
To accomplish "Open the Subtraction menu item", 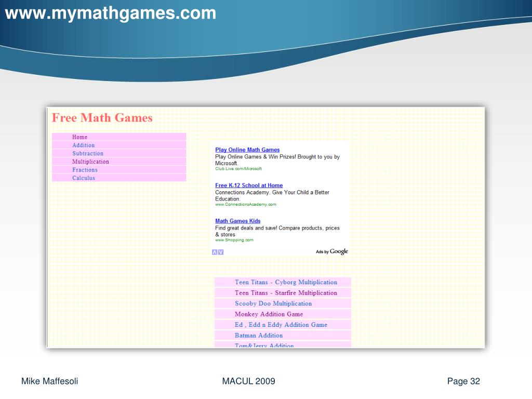I will (x=88, y=153).
